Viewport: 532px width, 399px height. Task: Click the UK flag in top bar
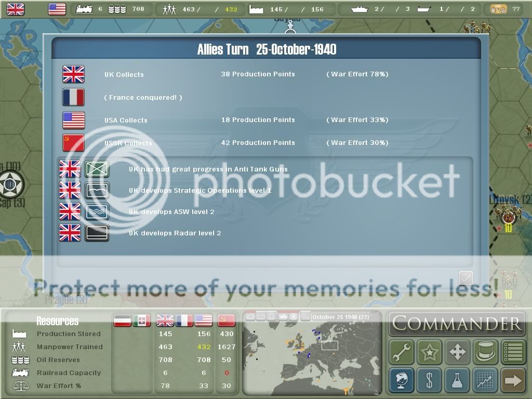pyautogui.click(x=15, y=9)
